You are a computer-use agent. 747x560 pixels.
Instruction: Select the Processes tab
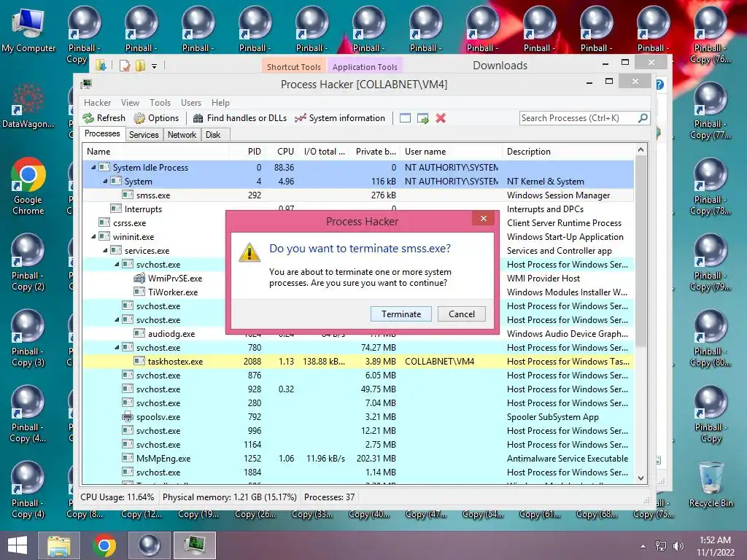tap(102, 134)
